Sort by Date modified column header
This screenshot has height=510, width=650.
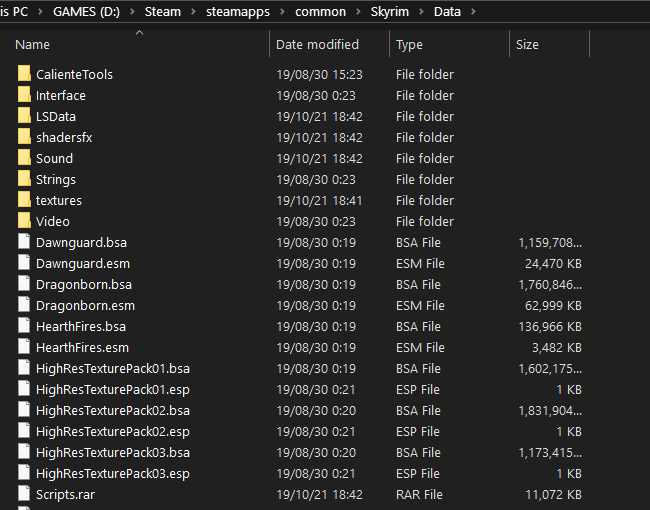[318, 44]
